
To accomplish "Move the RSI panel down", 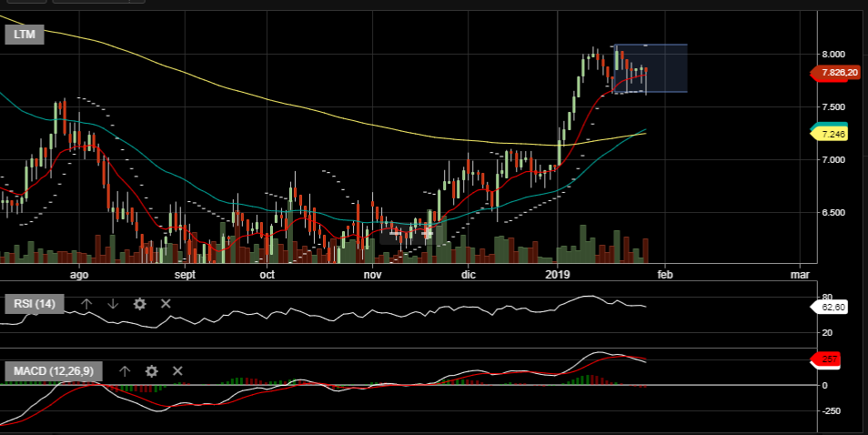I will [113, 304].
